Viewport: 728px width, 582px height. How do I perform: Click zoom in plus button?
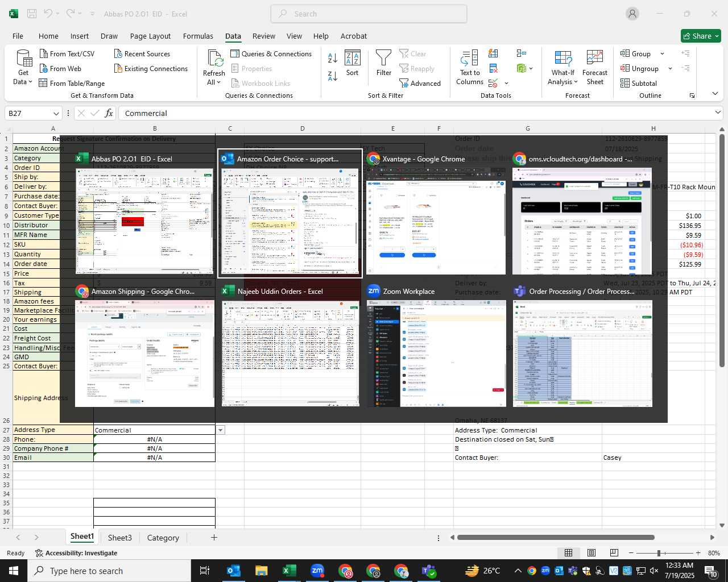[x=698, y=553]
